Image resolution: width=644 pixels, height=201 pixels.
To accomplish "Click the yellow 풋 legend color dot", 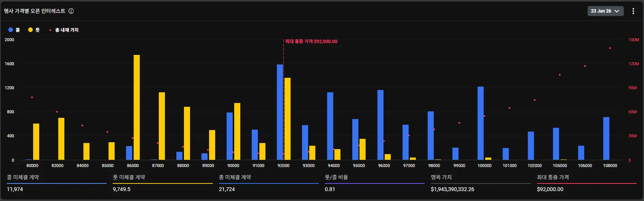I will pyautogui.click(x=30, y=30).
